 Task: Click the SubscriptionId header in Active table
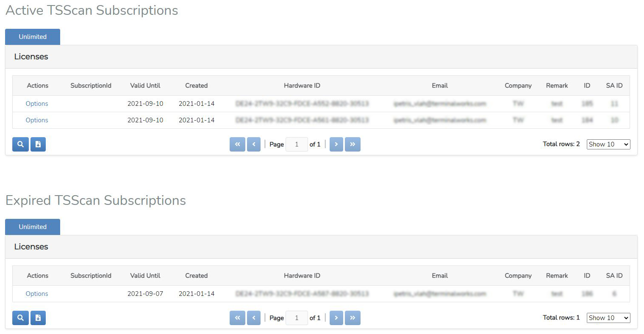click(91, 86)
